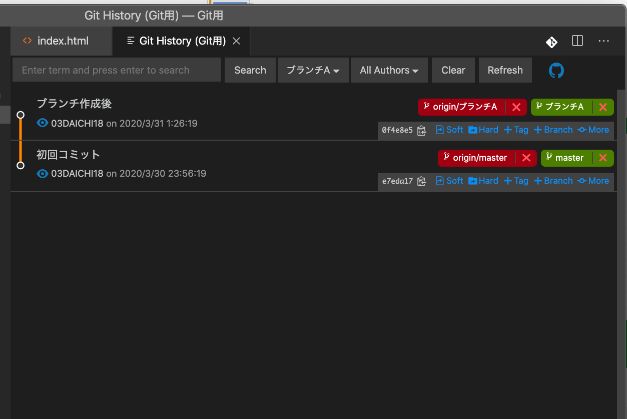Click the eye icon beside 2020/3/30 commit
The image size is (627, 419).
tap(42, 174)
